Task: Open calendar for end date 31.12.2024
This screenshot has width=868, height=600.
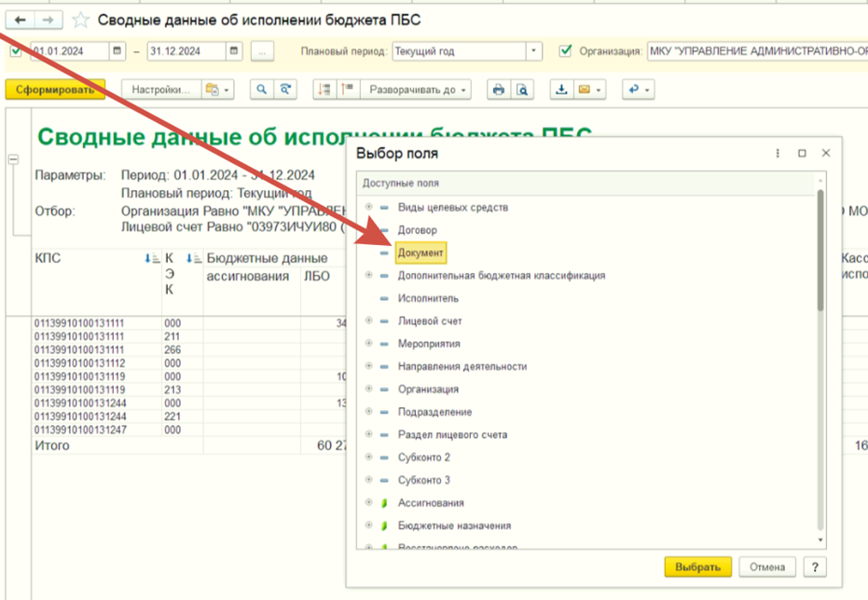Action: 234,51
